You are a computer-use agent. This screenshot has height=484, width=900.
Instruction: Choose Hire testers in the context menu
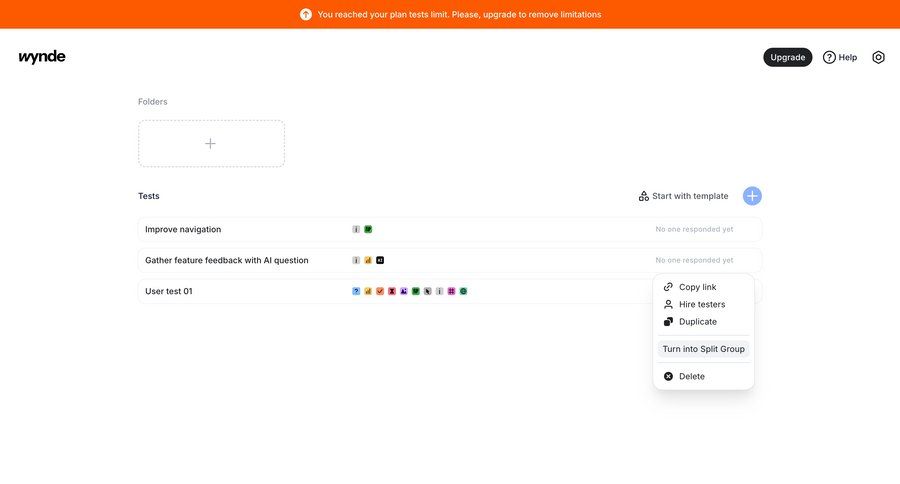coord(701,304)
